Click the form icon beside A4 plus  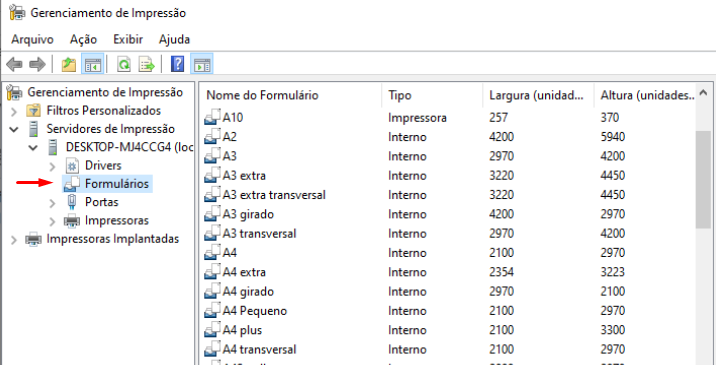(x=211, y=330)
